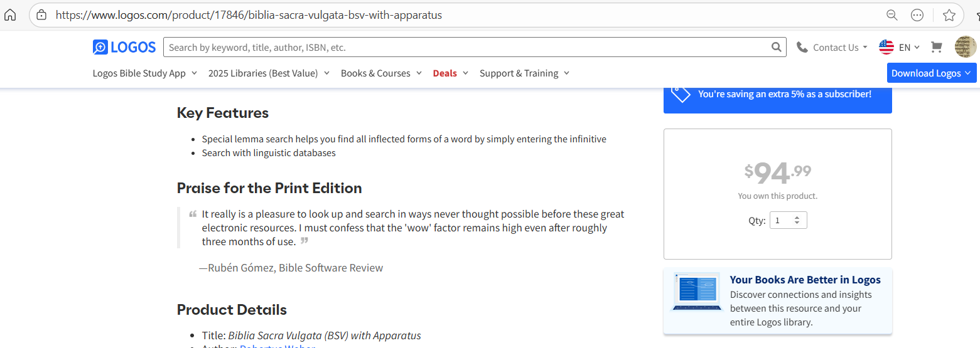Viewport: 980px width, 348px height.
Task: Click the phone icon beside Contact Us
Action: [x=802, y=47]
